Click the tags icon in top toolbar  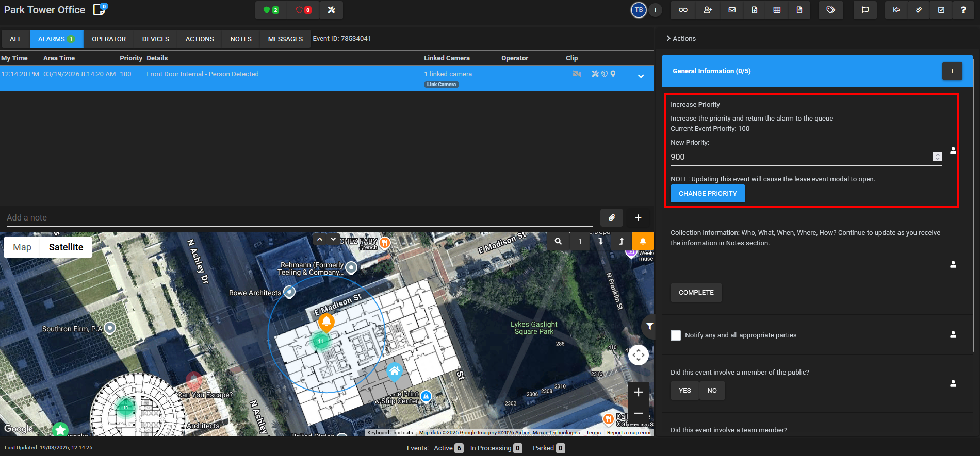(x=830, y=10)
